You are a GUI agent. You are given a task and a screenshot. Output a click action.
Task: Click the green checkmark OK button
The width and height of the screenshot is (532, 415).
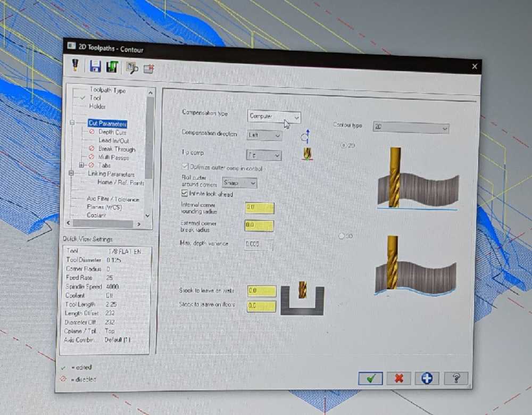(x=370, y=378)
